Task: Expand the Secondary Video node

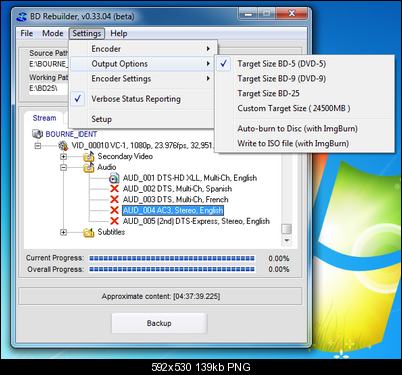Action: (x=63, y=156)
